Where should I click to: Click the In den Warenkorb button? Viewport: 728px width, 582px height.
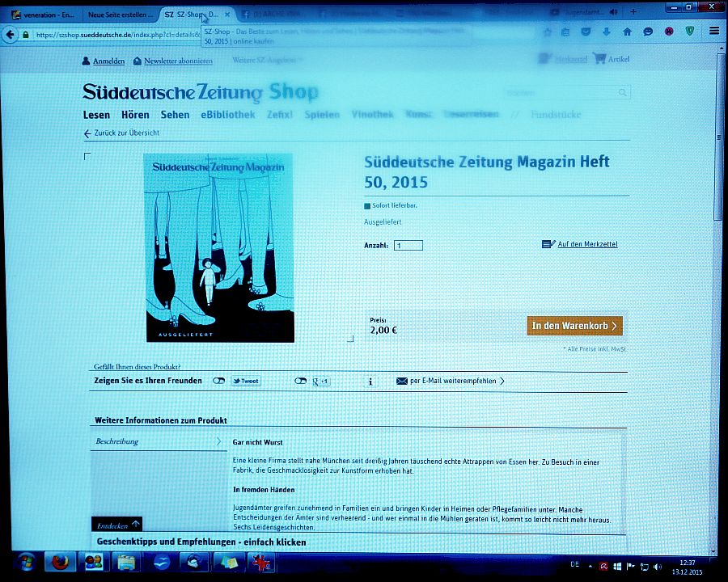tap(574, 326)
